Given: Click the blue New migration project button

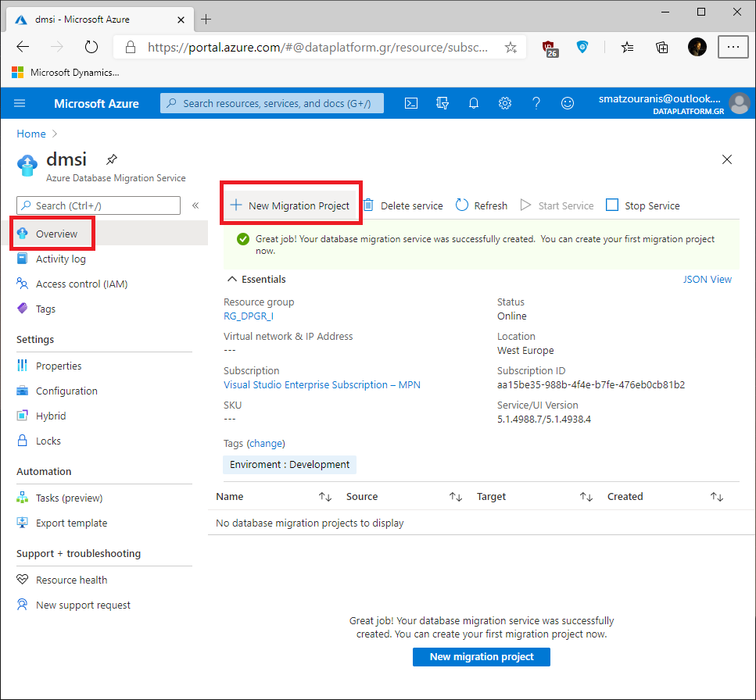Looking at the screenshot, I should (x=481, y=657).
